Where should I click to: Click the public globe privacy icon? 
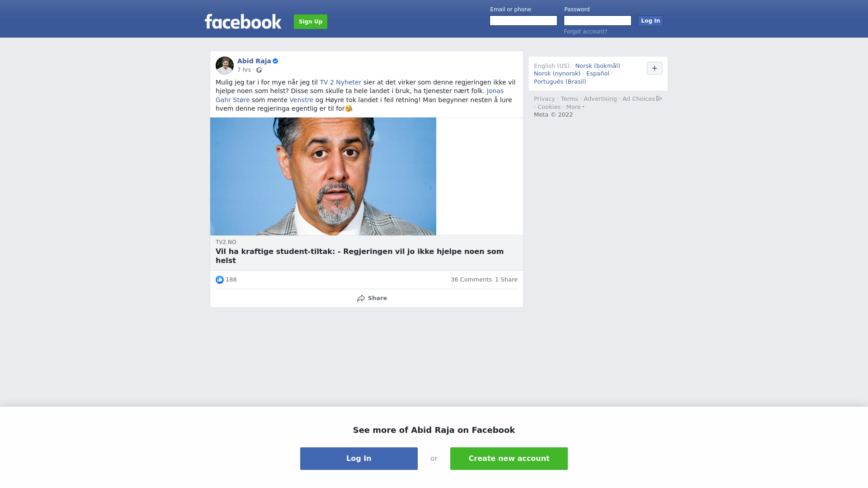pos(259,70)
